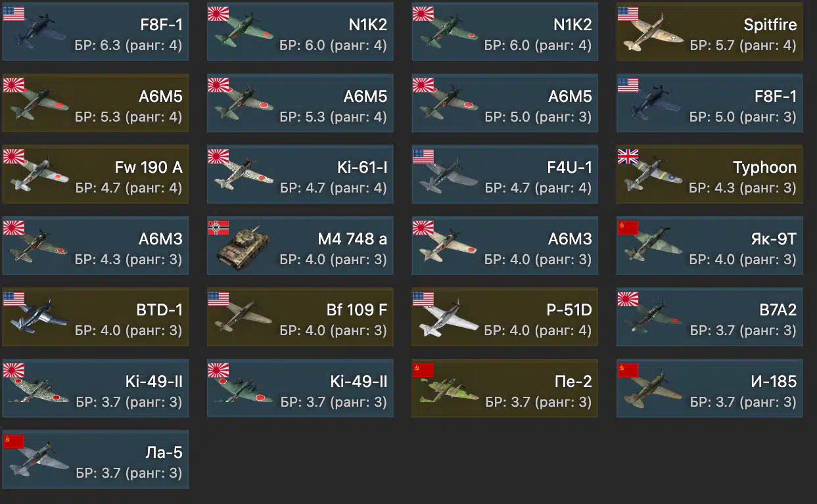817x504 pixels.
Task: Select the F4U-1 vehicle card
Action: [x=505, y=174]
